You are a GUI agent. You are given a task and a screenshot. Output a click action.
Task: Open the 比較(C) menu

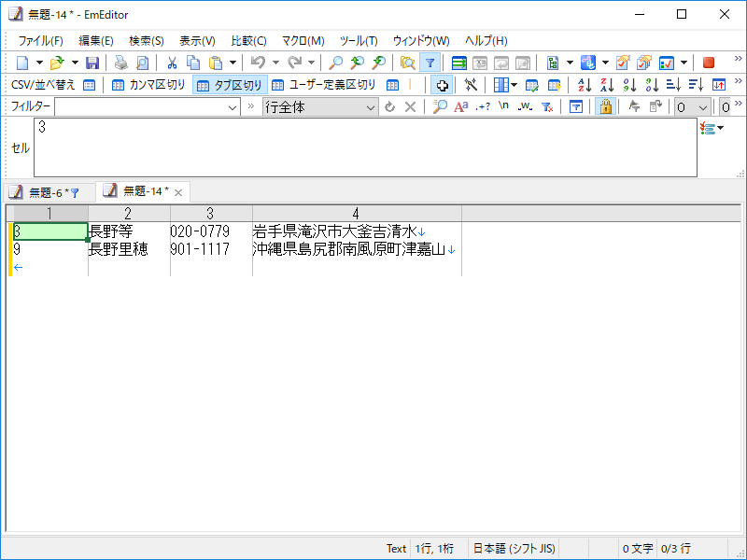click(248, 41)
